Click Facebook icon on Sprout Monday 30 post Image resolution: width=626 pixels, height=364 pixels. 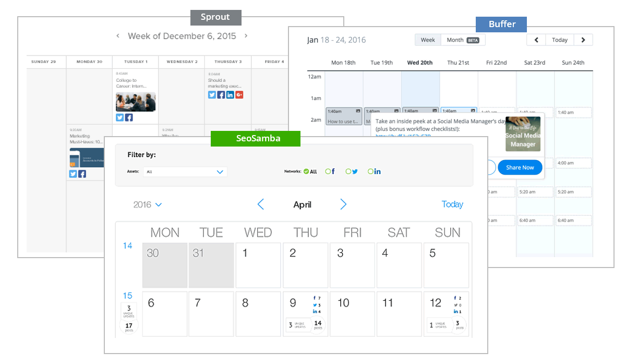(x=82, y=174)
